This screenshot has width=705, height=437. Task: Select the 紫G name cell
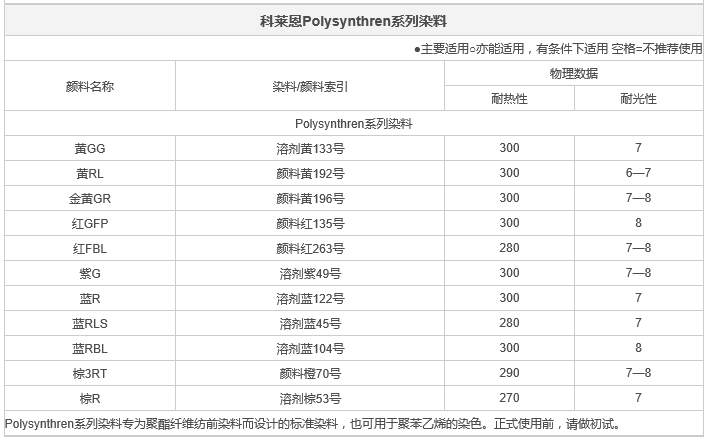point(90,273)
